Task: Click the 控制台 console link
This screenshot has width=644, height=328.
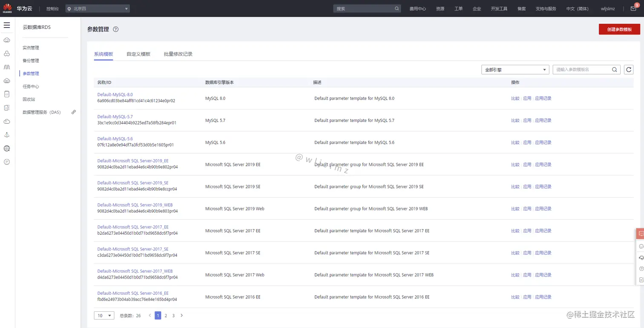Action: 52,9
